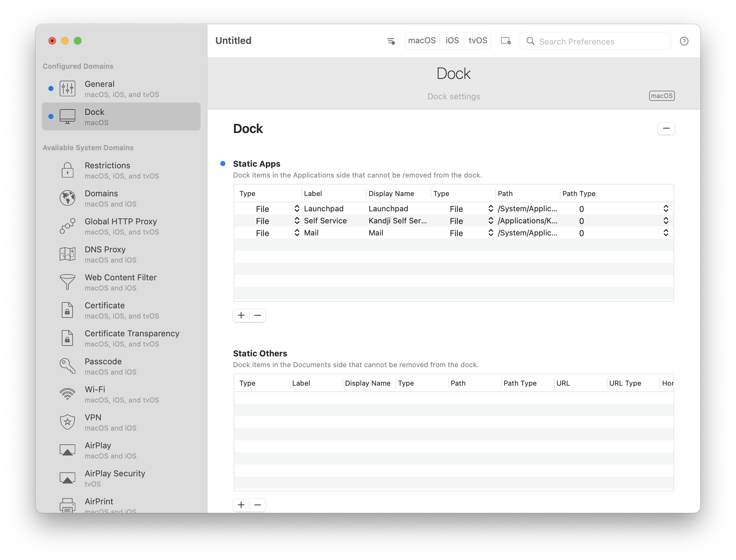This screenshot has width=736, height=560.
Task: Select the Web Content Filter funnel icon
Action: tap(67, 282)
